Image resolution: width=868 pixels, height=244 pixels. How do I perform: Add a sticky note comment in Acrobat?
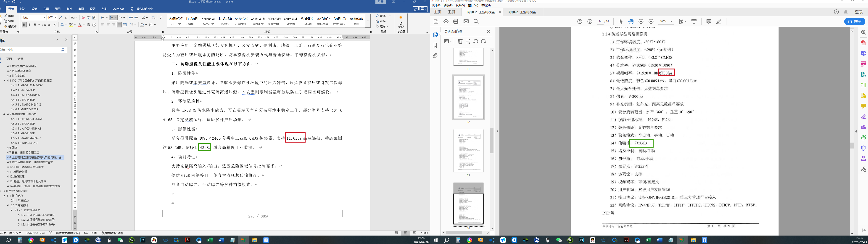pyautogui.click(x=709, y=21)
